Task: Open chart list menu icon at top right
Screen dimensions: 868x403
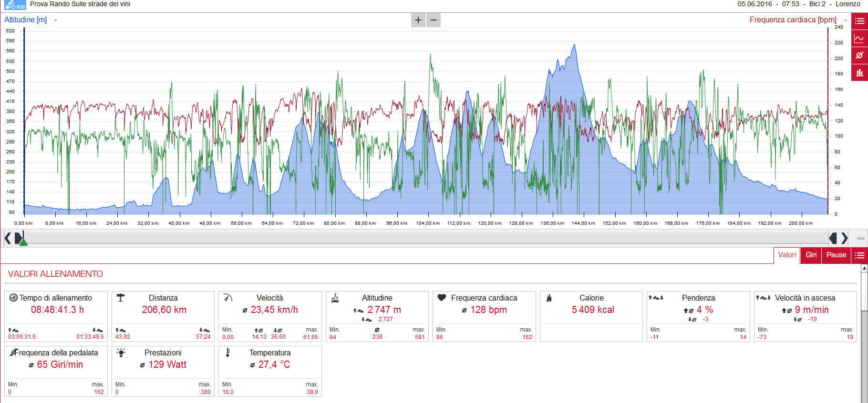Action: click(859, 21)
